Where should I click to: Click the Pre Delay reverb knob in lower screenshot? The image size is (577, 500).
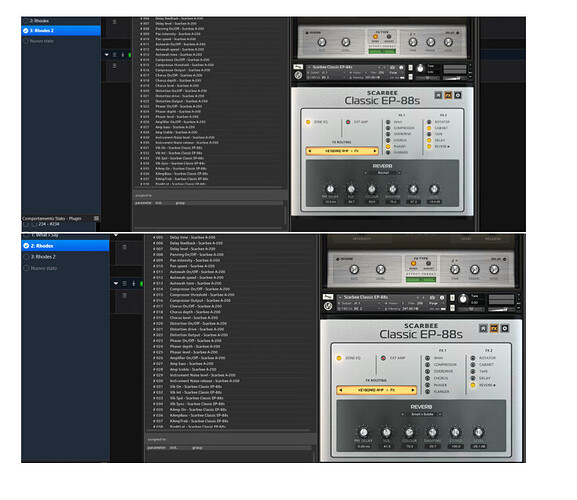tap(363, 432)
